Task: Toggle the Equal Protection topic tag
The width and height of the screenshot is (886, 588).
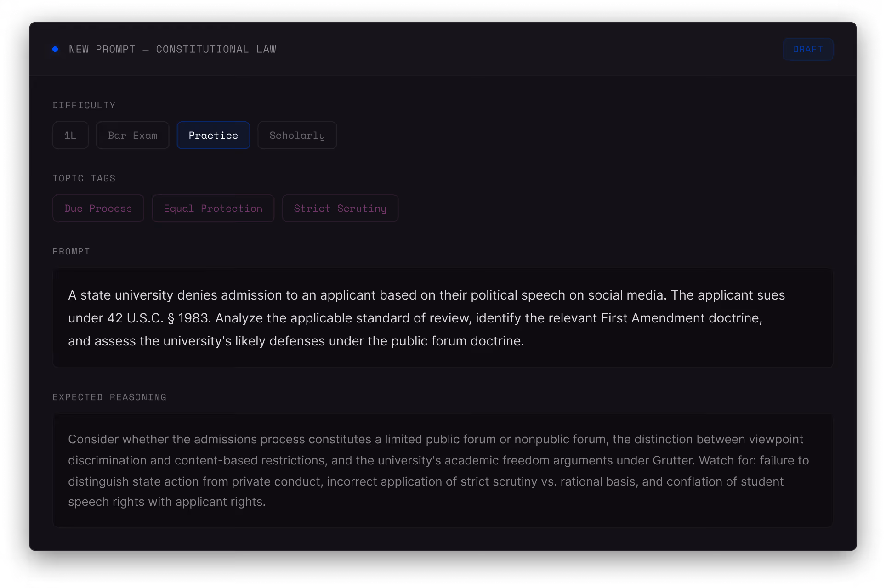Action: click(x=213, y=209)
